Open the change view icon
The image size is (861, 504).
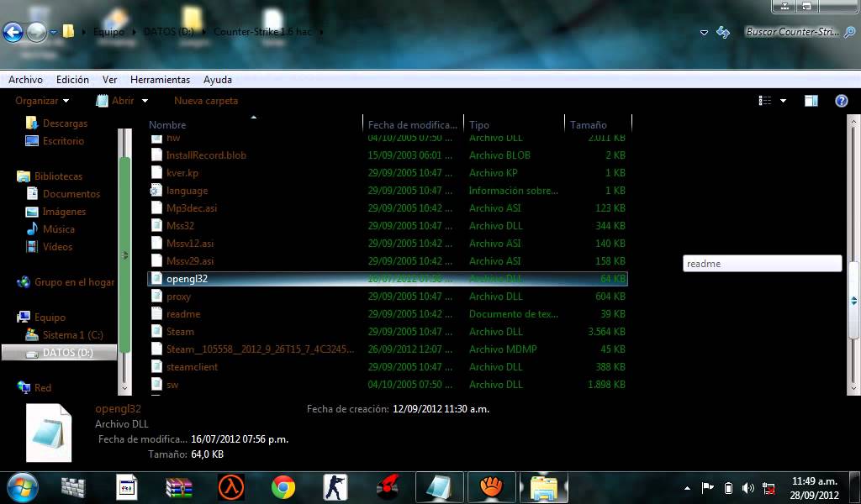(765, 100)
